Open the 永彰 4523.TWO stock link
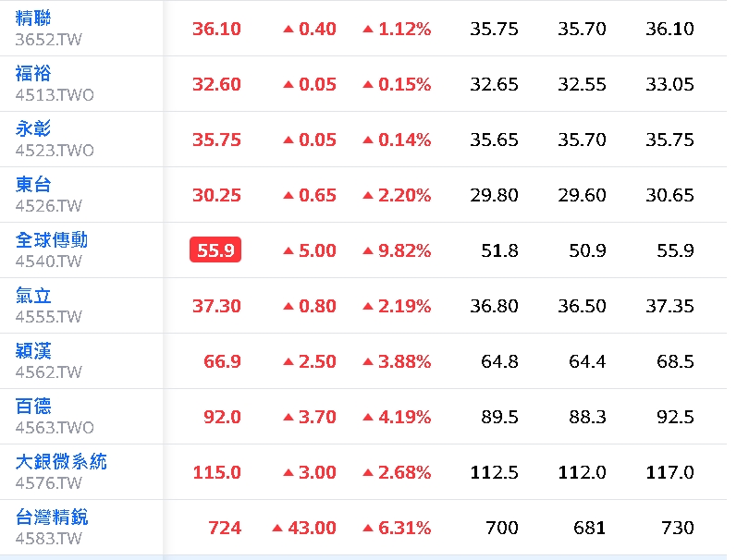Image resolution: width=749 pixels, height=560 pixels. [x=33, y=128]
